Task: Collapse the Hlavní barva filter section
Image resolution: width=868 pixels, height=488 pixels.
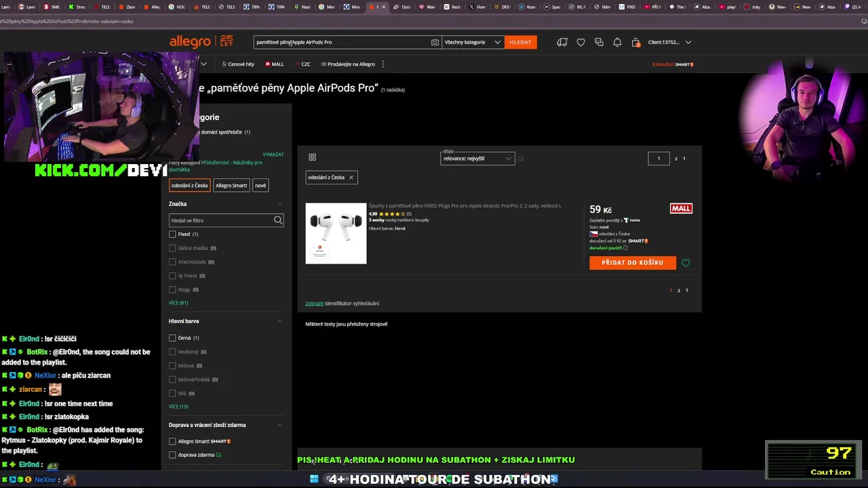Action: click(279, 321)
